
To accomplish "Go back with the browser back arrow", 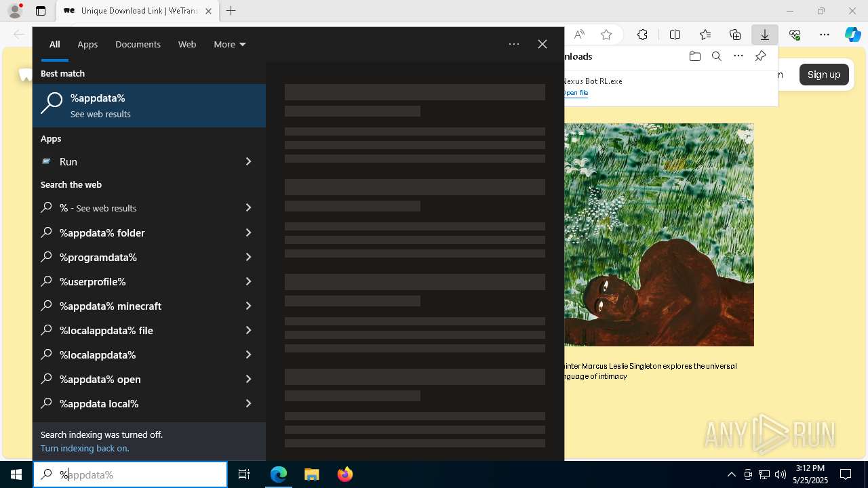I will click(x=19, y=35).
